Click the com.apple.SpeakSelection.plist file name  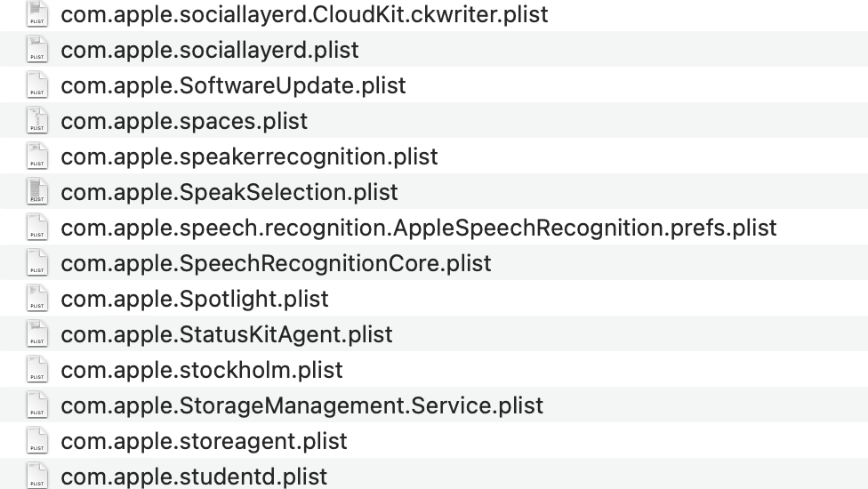(x=229, y=193)
